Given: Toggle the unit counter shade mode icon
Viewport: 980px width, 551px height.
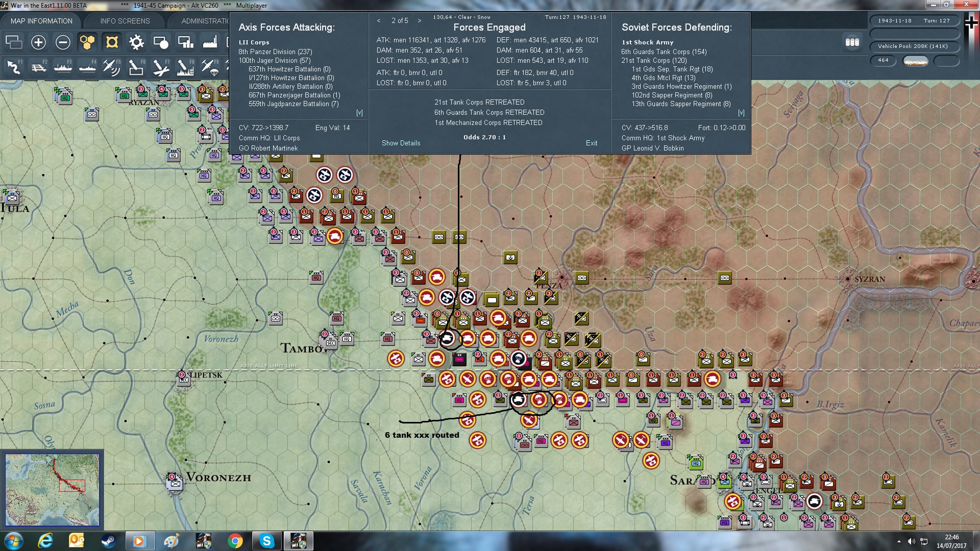Looking at the screenshot, I should (x=161, y=42).
